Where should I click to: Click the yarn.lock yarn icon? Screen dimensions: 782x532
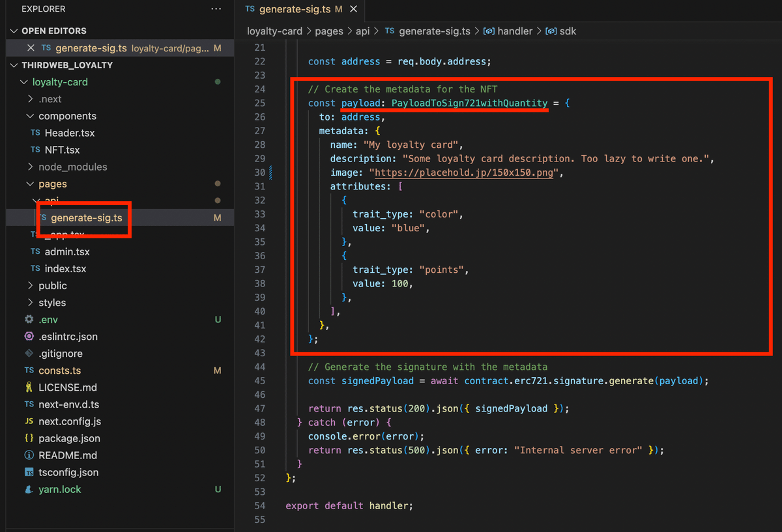pyautogui.click(x=29, y=488)
